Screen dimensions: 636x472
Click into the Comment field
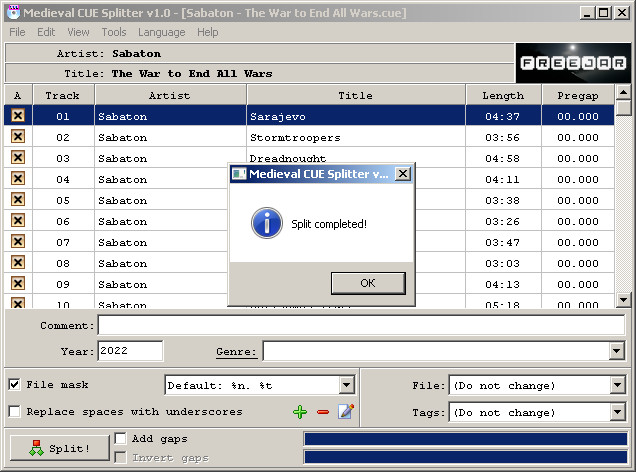(x=361, y=325)
